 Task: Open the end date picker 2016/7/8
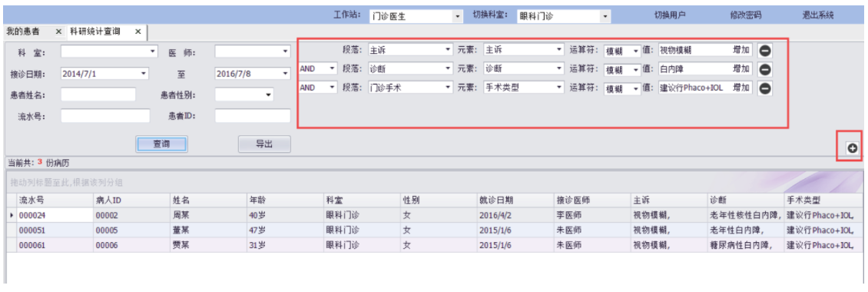point(253,73)
